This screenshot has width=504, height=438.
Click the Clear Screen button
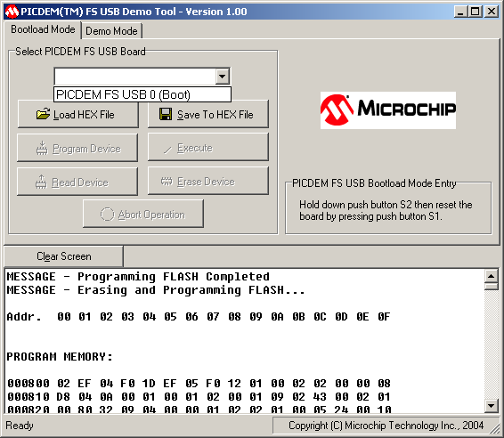pyautogui.click(x=63, y=256)
